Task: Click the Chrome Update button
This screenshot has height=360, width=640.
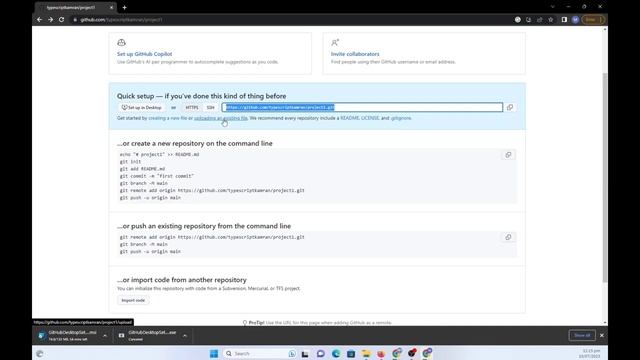Action: pos(593,20)
